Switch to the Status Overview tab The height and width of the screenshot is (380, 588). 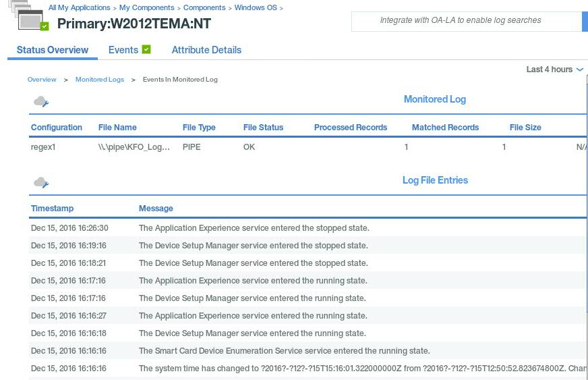point(53,50)
